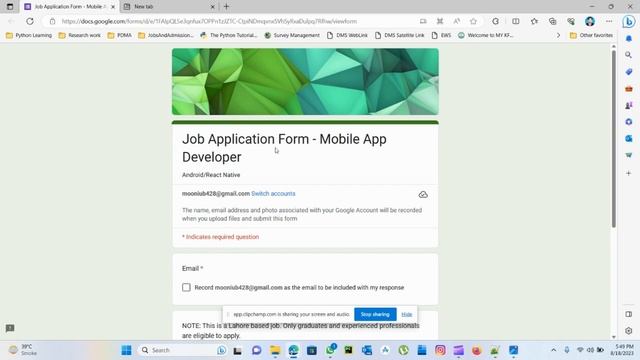
Task: Open sidebar settings gear icon
Action: (x=629, y=331)
